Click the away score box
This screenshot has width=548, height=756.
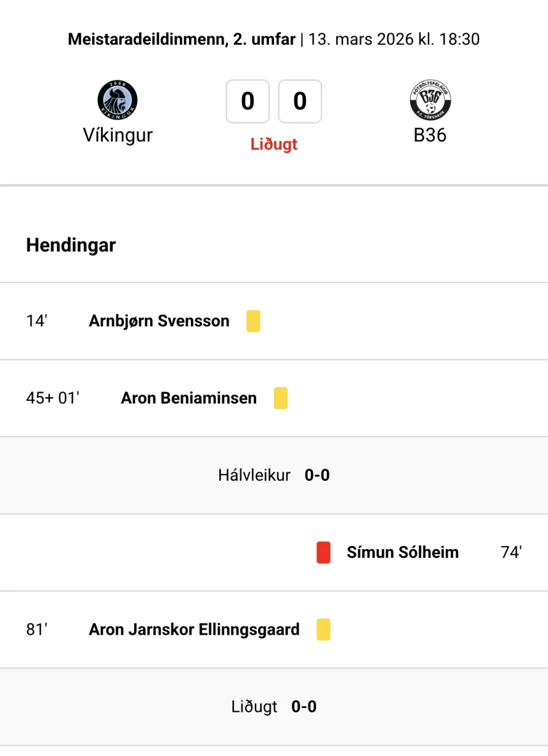pos(300,101)
